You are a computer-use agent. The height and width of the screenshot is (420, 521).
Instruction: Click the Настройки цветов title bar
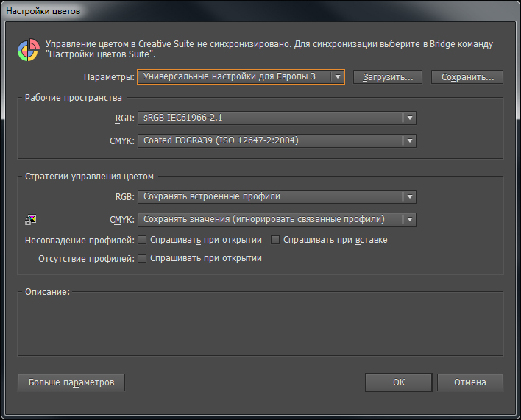click(260, 11)
